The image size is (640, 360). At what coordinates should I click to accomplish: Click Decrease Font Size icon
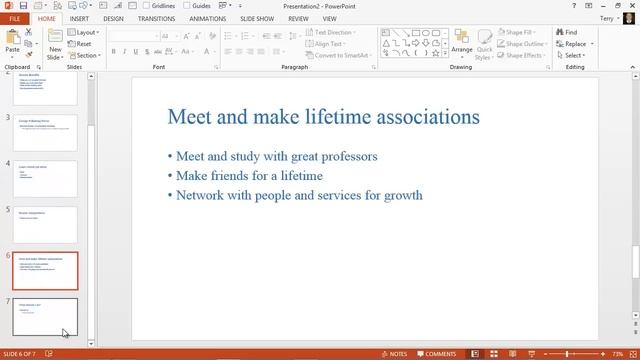[198, 36]
